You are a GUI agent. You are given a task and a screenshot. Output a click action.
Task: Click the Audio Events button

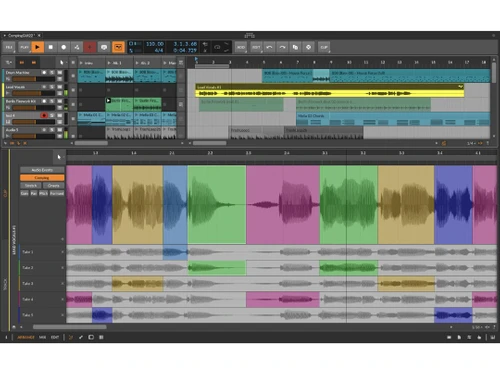pos(42,170)
